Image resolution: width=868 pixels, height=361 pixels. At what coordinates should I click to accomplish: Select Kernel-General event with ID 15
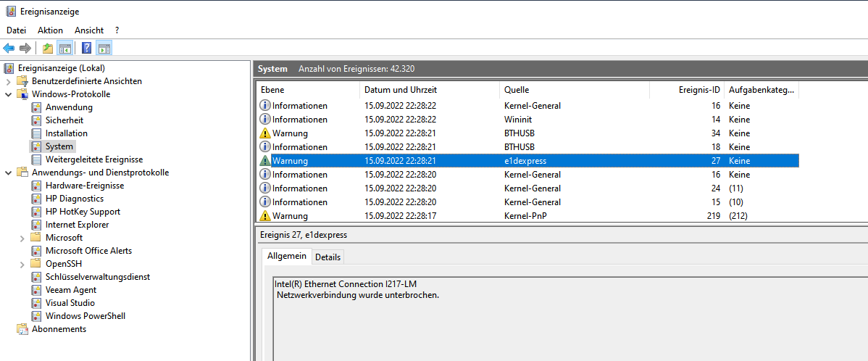pos(528,202)
